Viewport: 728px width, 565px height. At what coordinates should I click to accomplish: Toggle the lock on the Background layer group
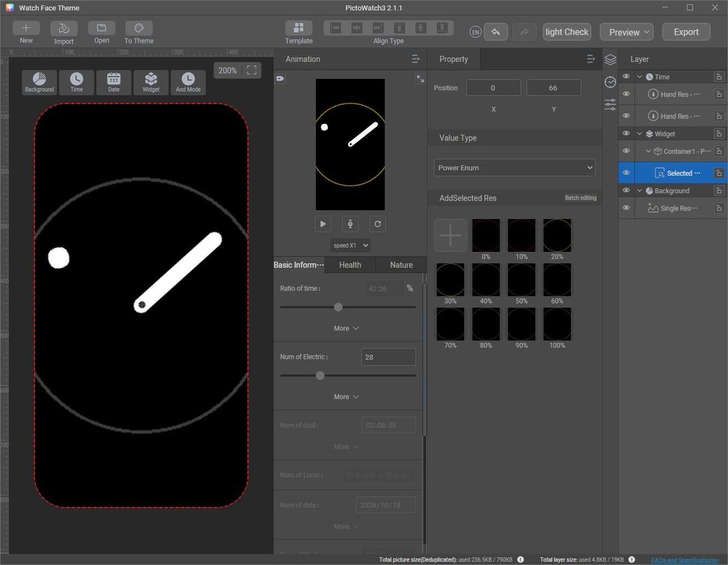coord(718,191)
